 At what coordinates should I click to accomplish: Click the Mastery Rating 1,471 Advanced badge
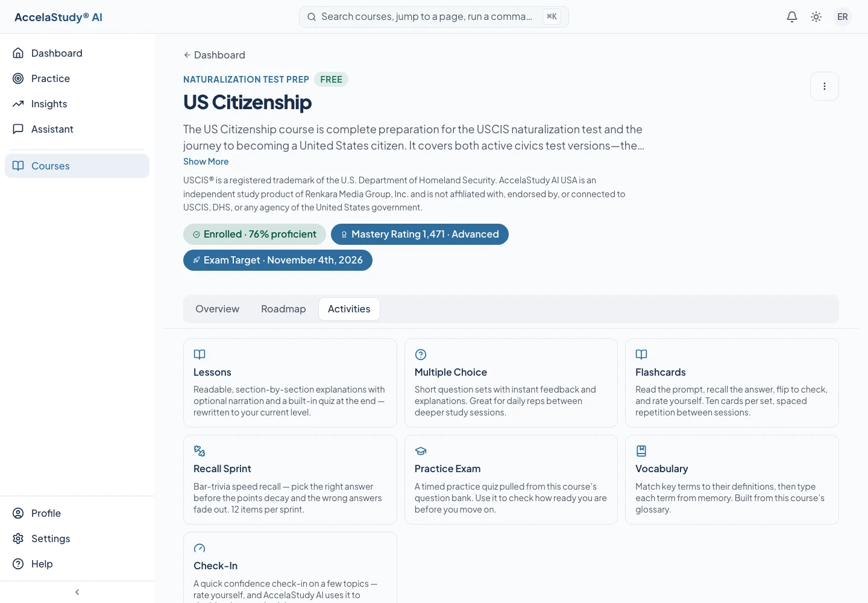point(420,235)
